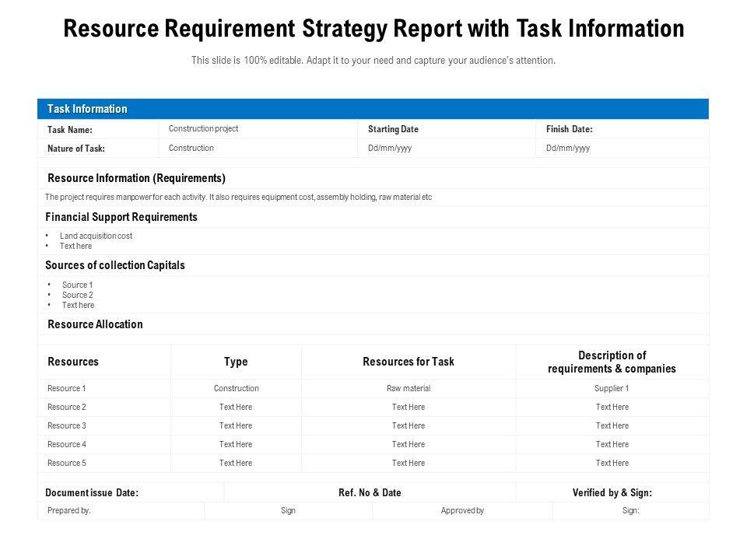This screenshot has height=560, width=747.
Task: Select the 'Supplier 1' cell
Action: (612, 388)
